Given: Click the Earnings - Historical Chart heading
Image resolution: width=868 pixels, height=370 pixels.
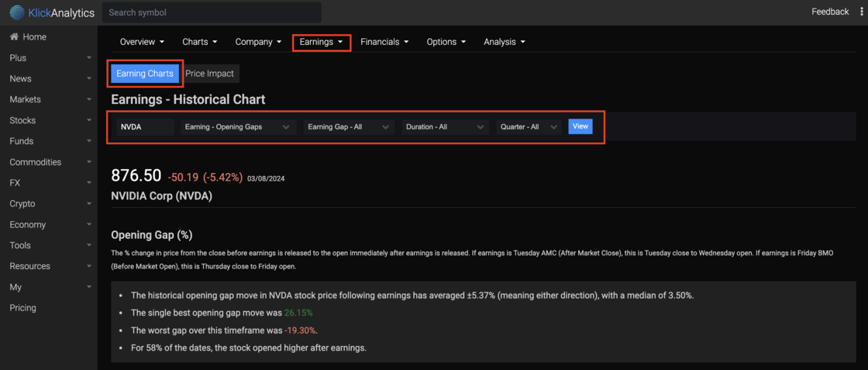Looking at the screenshot, I should (188, 100).
